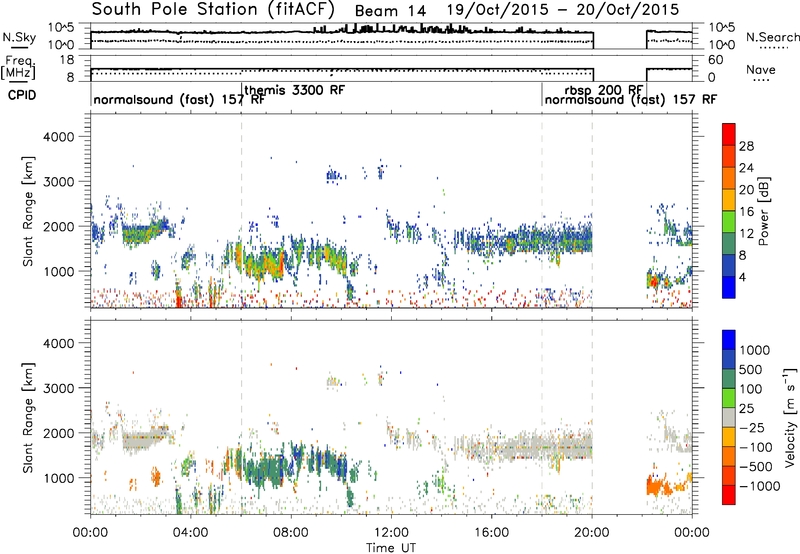Click the "4" tick on Power scale
The width and height of the screenshot is (800, 554).
(743, 278)
